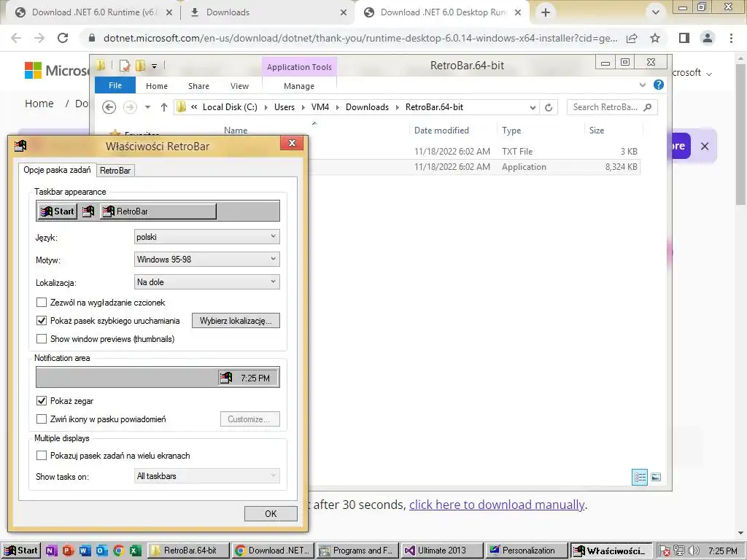This screenshot has width=747, height=560.
Task: Open the Lokalizacja dropdown showing Na dole
Action: pyautogui.click(x=206, y=282)
